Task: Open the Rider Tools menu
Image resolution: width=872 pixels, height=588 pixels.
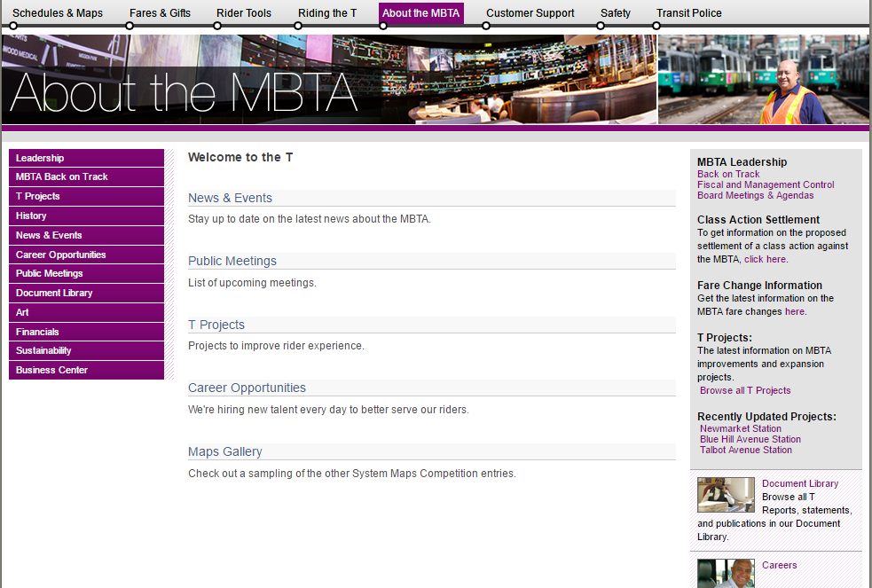Action: [244, 12]
